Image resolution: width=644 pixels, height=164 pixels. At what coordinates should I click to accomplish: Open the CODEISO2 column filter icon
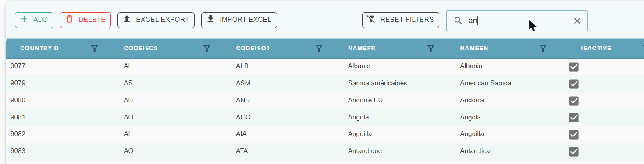(207, 49)
